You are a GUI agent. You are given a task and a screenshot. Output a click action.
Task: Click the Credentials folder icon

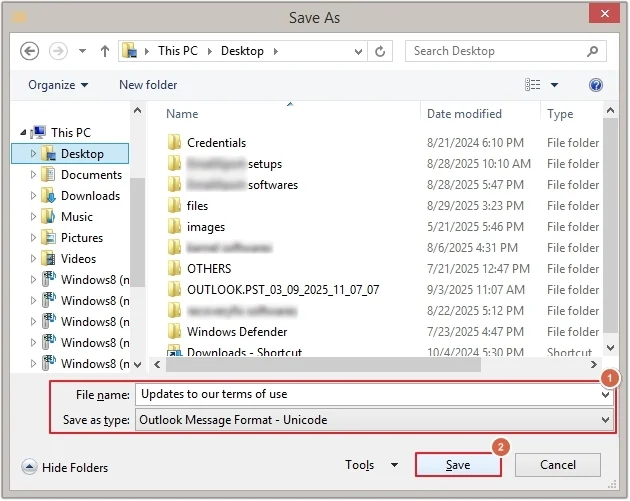click(x=174, y=142)
